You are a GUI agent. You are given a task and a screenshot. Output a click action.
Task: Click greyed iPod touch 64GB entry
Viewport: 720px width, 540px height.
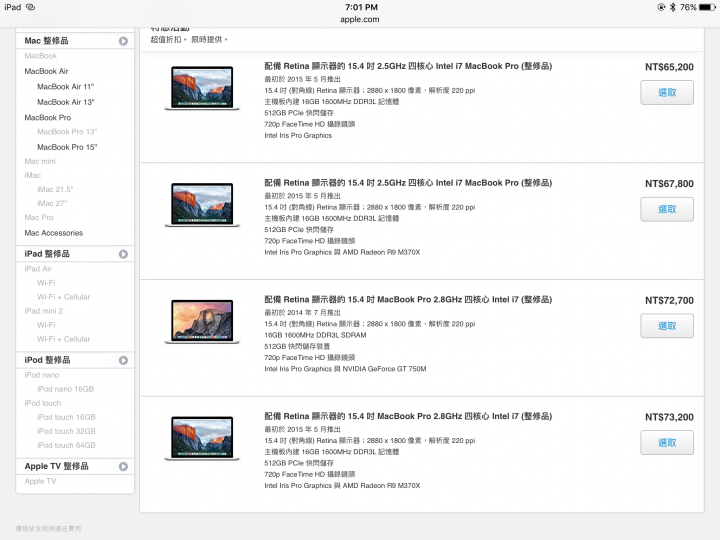(x=66, y=445)
